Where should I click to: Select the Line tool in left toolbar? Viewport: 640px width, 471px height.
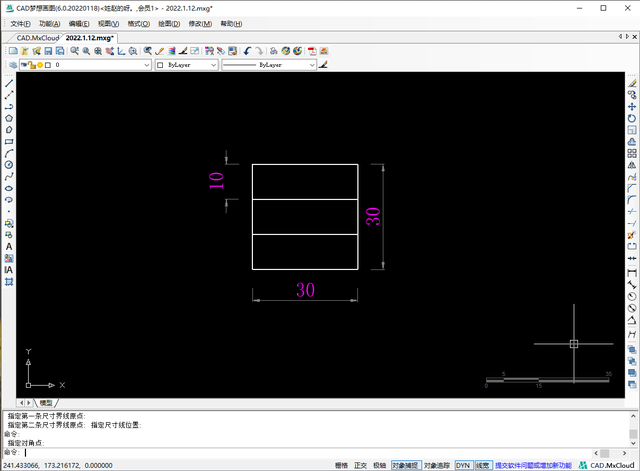9,83
